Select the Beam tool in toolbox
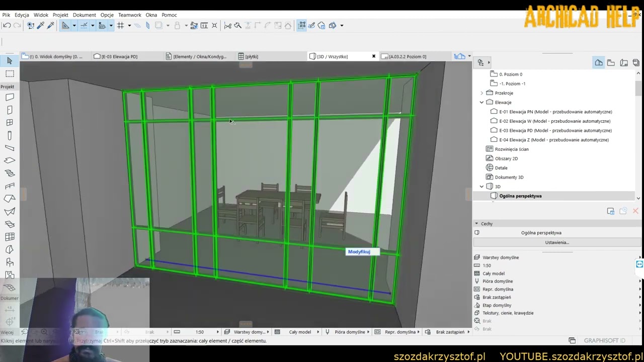Image resolution: width=644 pixels, height=362 pixels. (10, 148)
